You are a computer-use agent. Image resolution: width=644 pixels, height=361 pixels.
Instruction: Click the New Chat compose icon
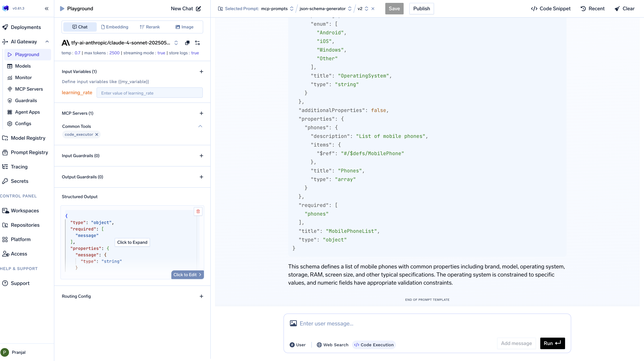(x=198, y=8)
